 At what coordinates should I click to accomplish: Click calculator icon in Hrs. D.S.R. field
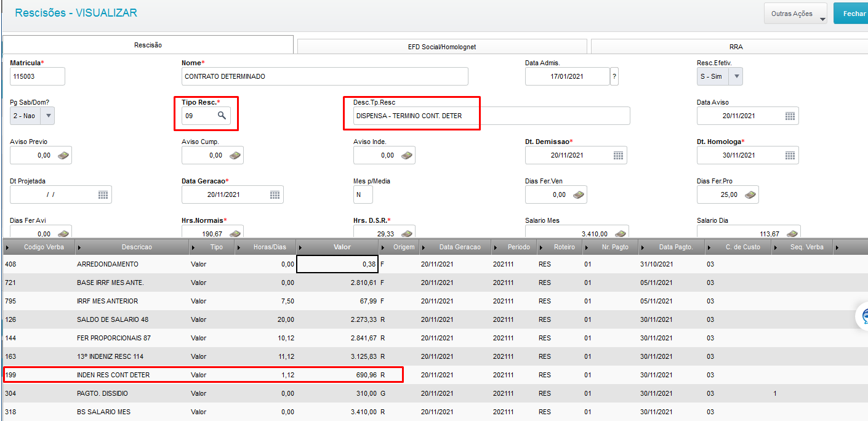[406, 234]
